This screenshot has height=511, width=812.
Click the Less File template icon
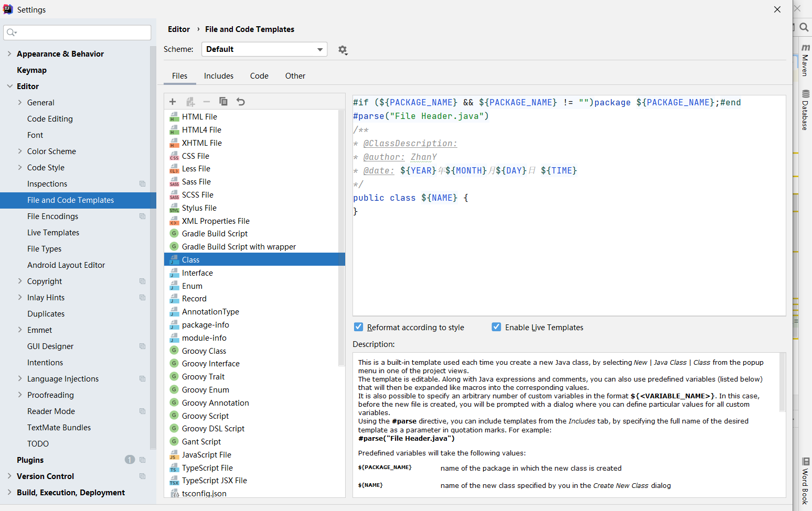[174, 169]
